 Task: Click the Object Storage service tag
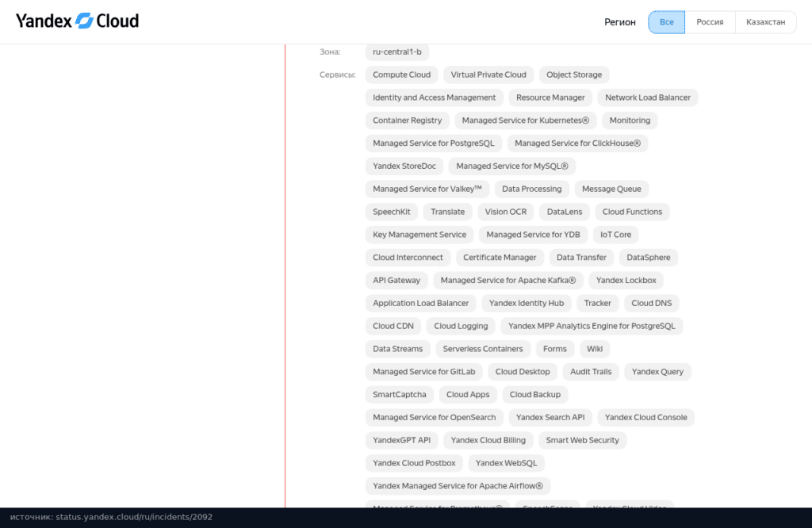click(574, 75)
